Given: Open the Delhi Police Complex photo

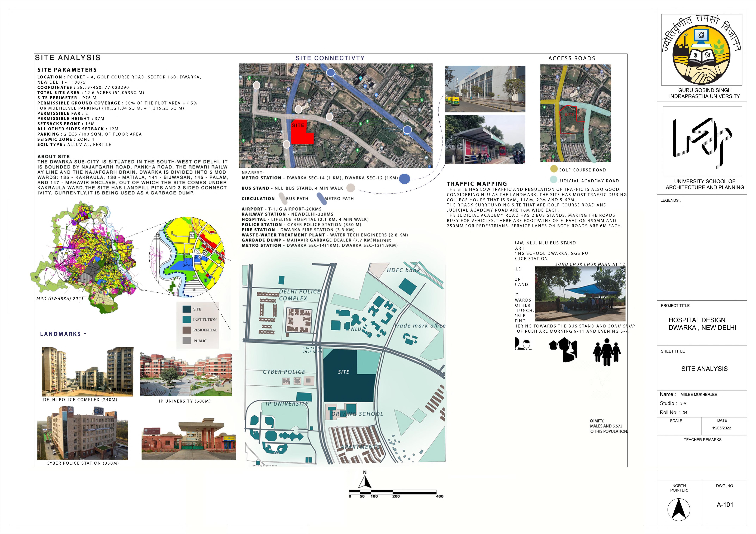Looking at the screenshot, I should pos(88,371).
